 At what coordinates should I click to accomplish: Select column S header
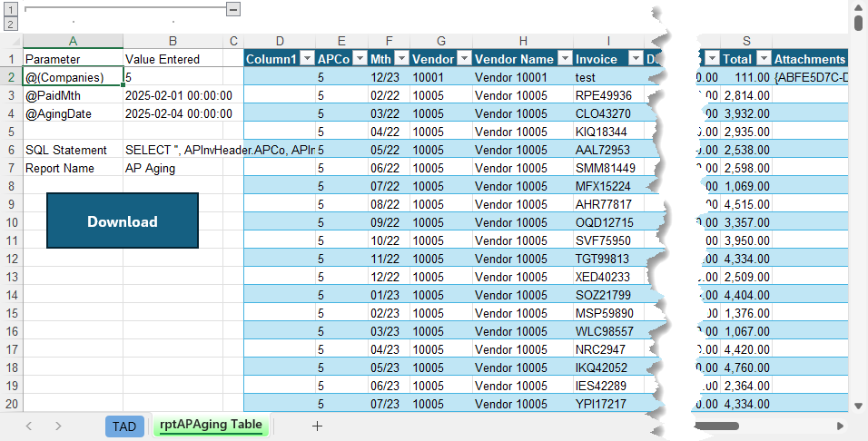(746, 41)
